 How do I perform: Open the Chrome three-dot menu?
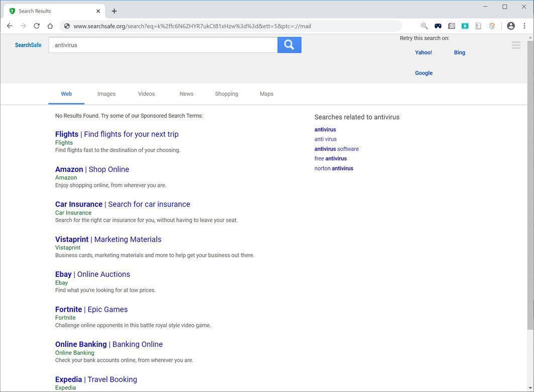[x=524, y=26]
